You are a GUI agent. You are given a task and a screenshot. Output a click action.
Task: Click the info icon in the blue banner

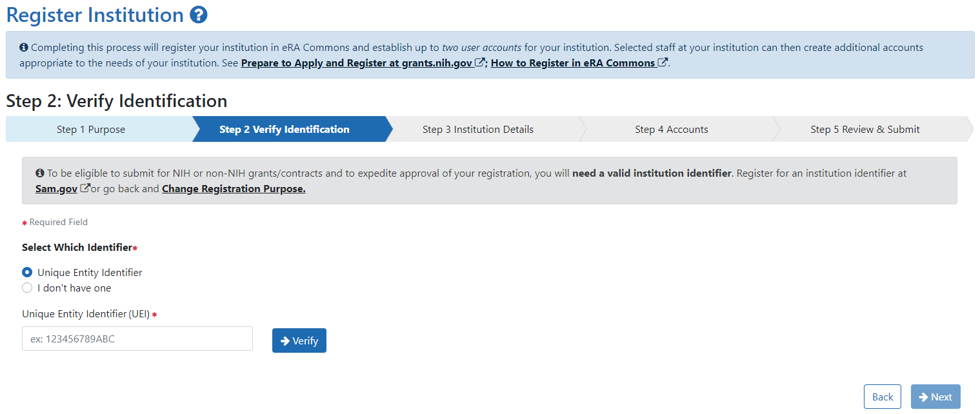[x=24, y=48]
